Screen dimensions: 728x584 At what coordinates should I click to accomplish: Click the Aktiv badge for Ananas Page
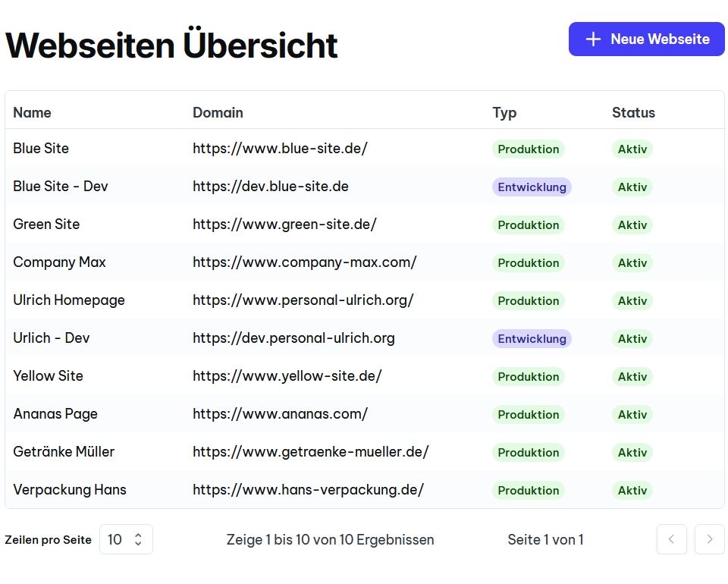[632, 414]
